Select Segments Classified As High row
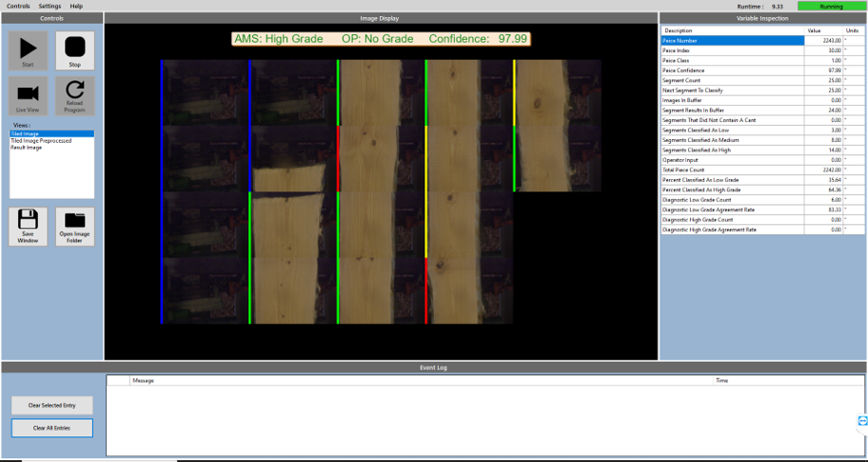Screen dimensions: 868x462 pyautogui.click(x=762, y=151)
